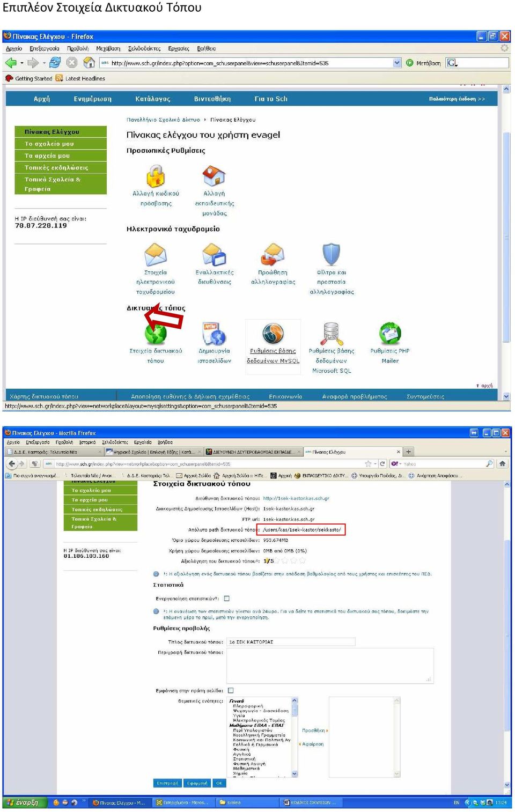Open Βιντεοθήκη in site navigation bar
This screenshot has height=812, width=515.
click(x=212, y=99)
